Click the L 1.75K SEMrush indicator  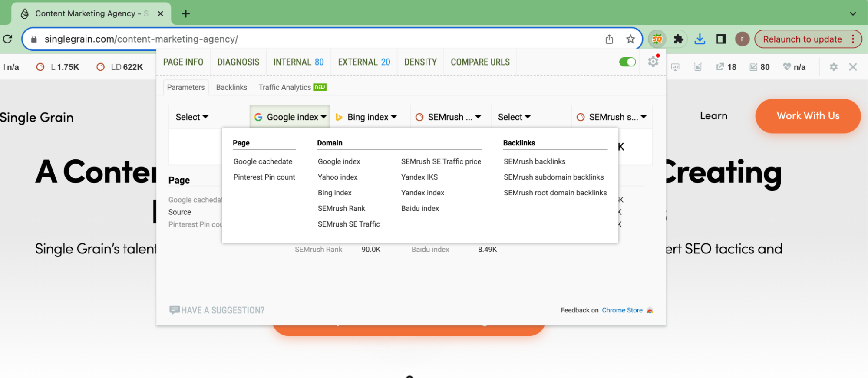(x=58, y=67)
